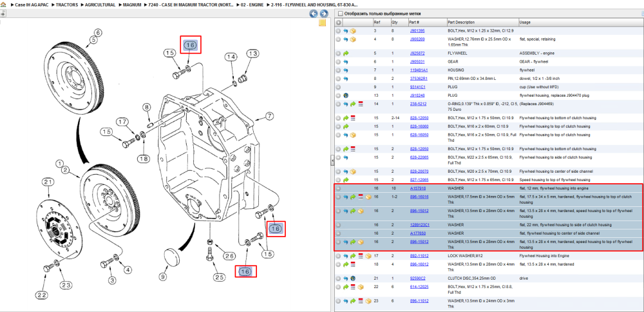Toggle selection circle for part J901395
Screen dimensions: 644x312
[339, 31]
